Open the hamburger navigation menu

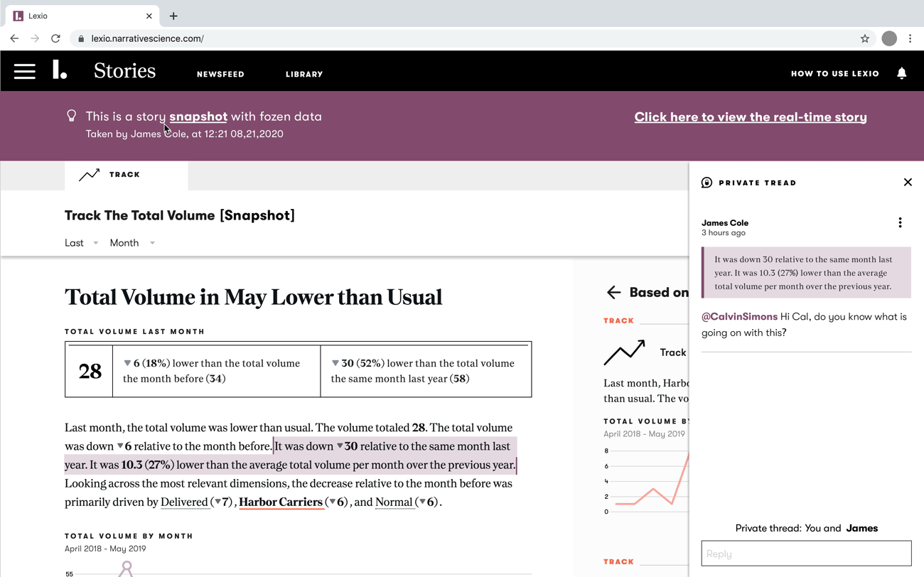(x=25, y=71)
